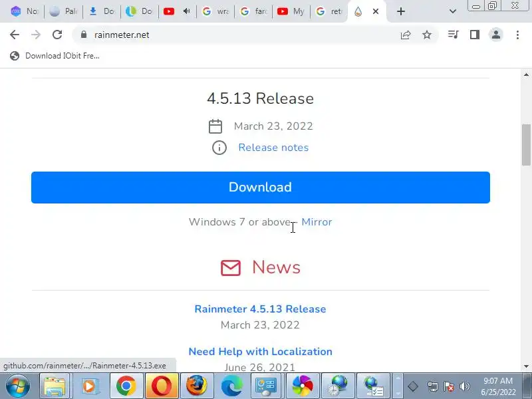Reload the rainmeter.net page
532x399 pixels.
point(57,35)
